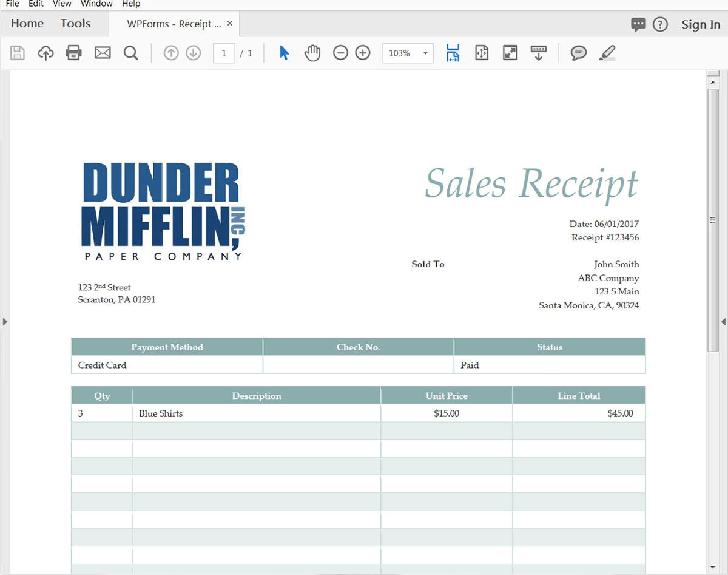
Task: Upload file to cloud icon
Action: [x=46, y=53]
